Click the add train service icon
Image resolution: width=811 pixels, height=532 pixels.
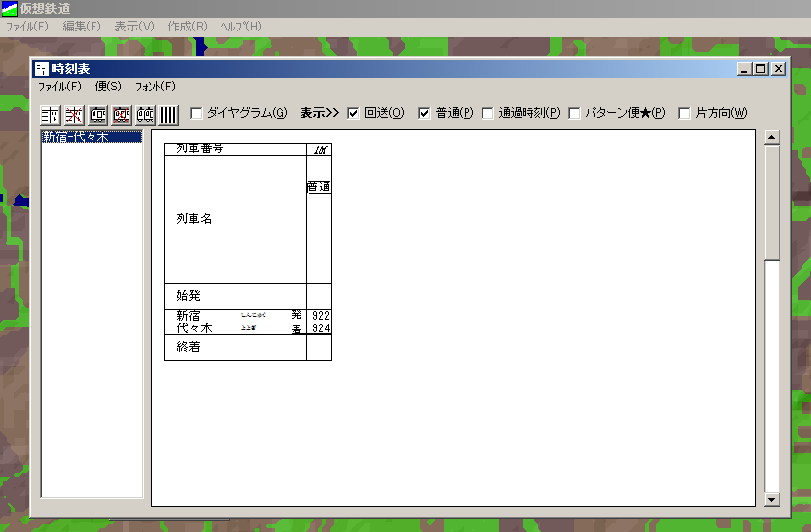97,115
